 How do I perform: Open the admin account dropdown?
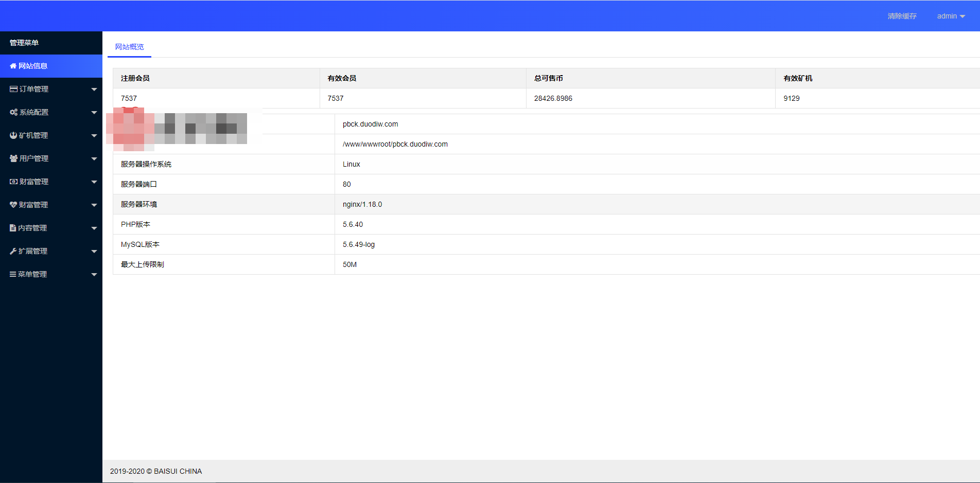point(951,16)
